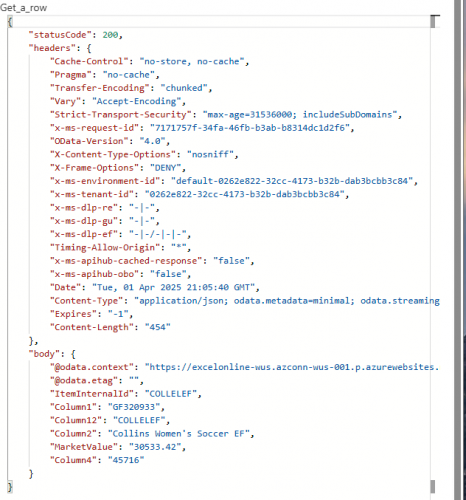Image resolution: width=466 pixels, height=500 pixels.
Task: Click the @odata.context URL line
Action: [244, 367]
